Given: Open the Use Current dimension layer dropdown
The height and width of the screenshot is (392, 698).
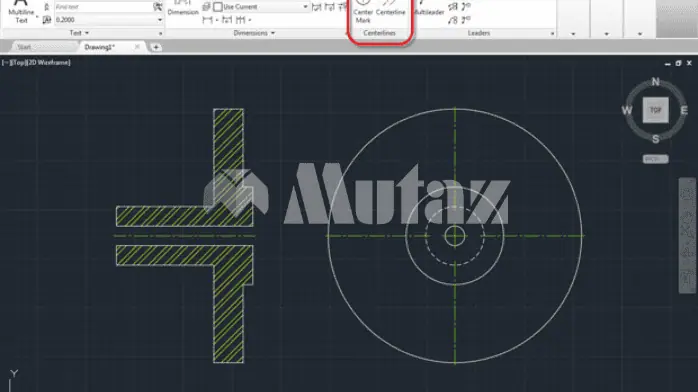Looking at the screenshot, I should (305, 7).
